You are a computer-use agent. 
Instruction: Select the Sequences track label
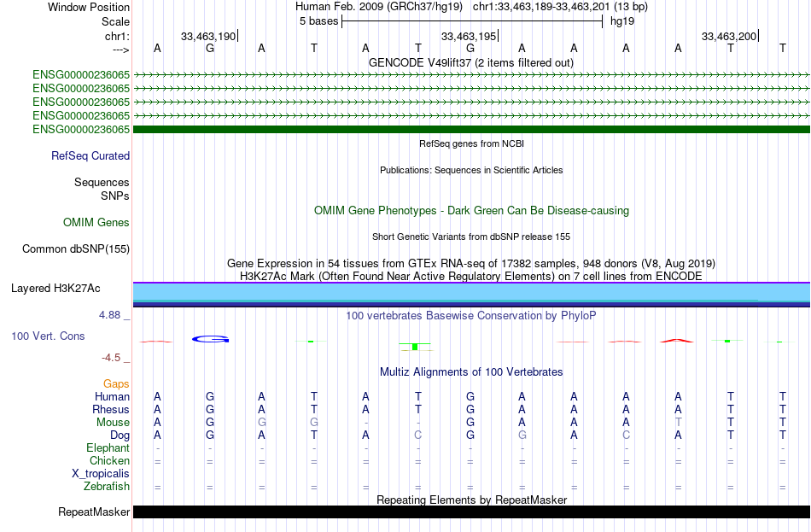click(x=102, y=182)
